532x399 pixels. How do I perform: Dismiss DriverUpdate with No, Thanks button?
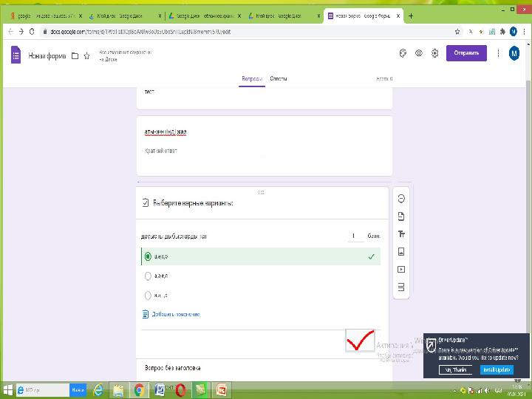[x=455, y=370]
